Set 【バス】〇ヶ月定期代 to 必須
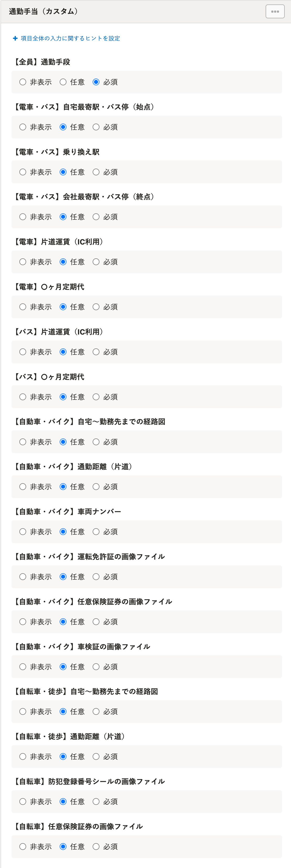The height and width of the screenshot is (868, 291). click(96, 397)
